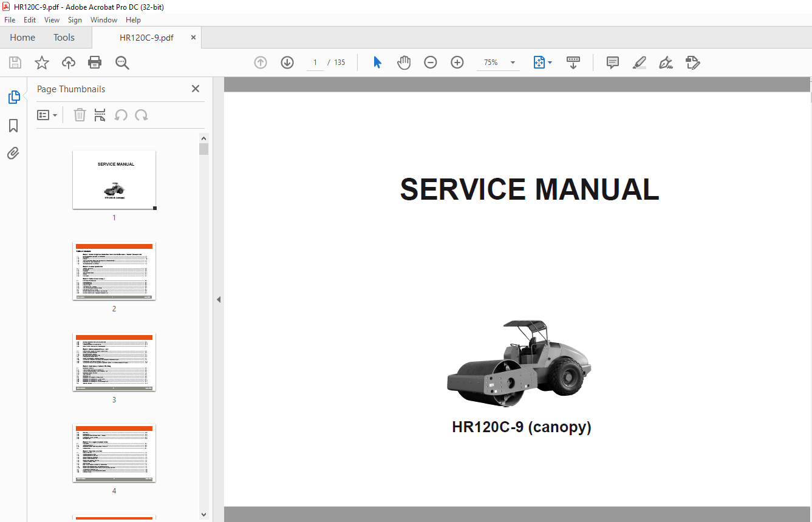Image resolution: width=812 pixels, height=522 pixels.
Task: Open the Attachments paperclip panel
Action: [13, 153]
